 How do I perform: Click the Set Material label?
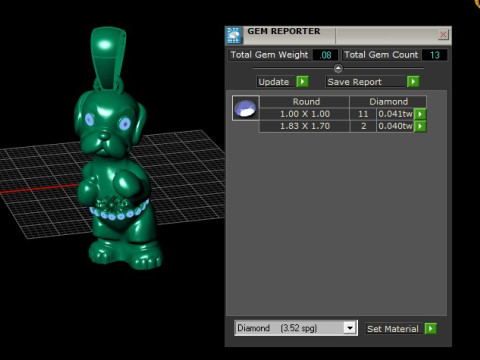pyautogui.click(x=394, y=329)
